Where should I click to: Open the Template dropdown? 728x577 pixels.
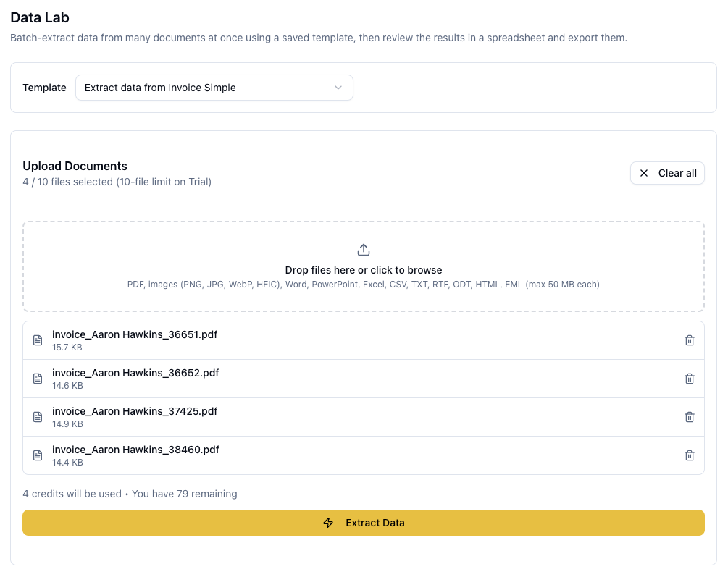click(x=214, y=88)
